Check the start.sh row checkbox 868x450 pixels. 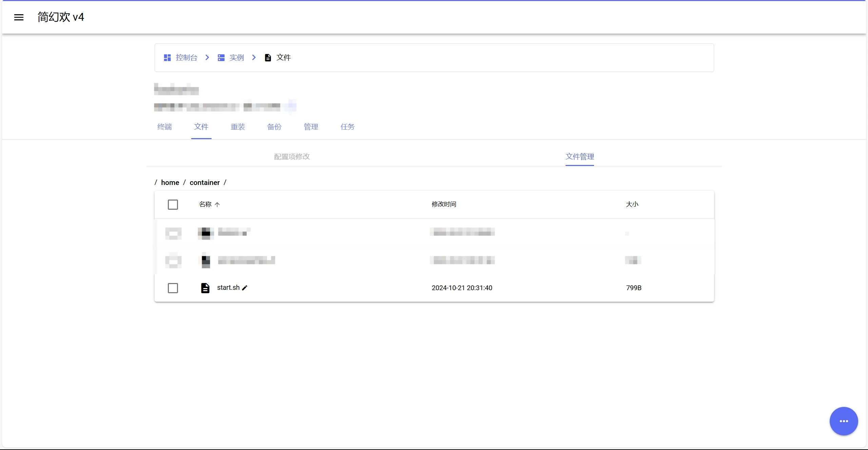coord(173,288)
